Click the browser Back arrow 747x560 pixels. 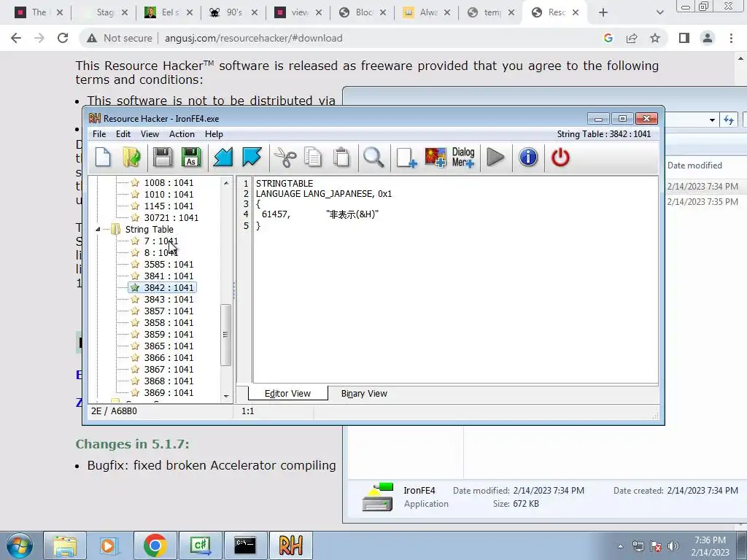coord(16,38)
